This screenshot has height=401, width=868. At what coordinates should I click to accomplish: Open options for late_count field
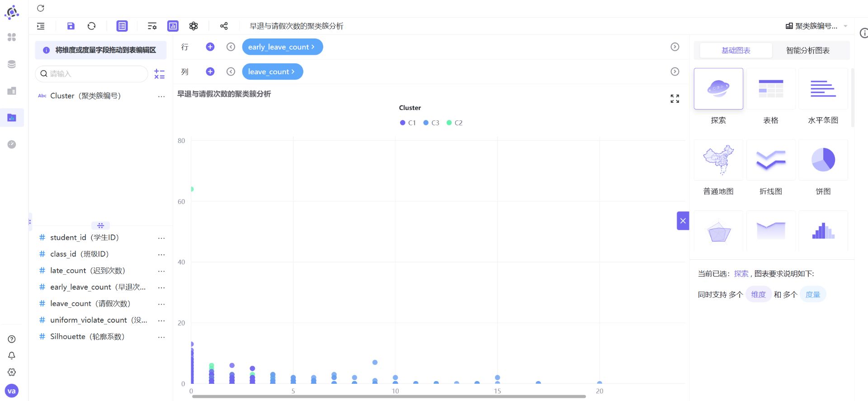(x=161, y=271)
